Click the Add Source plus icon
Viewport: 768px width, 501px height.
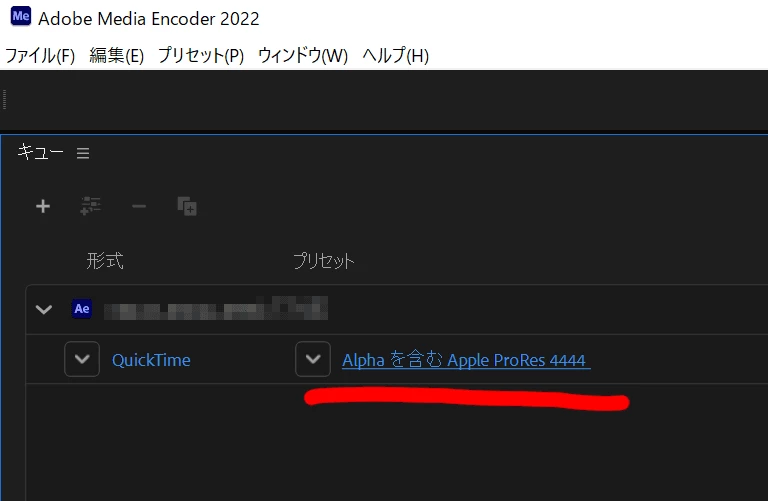pyautogui.click(x=43, y=206)
